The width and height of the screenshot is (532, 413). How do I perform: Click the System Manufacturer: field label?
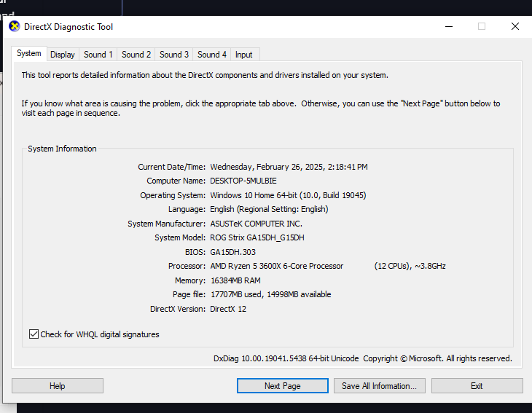(x=167, y=224)
